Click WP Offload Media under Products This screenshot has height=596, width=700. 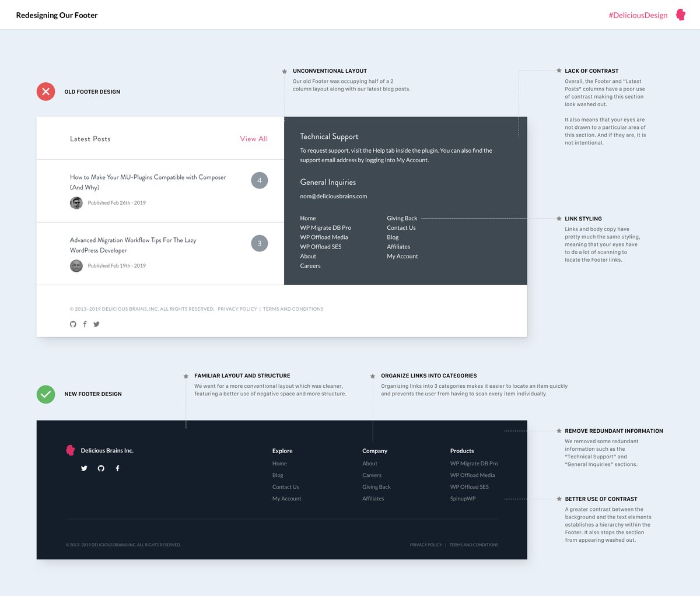pos(473,475)
